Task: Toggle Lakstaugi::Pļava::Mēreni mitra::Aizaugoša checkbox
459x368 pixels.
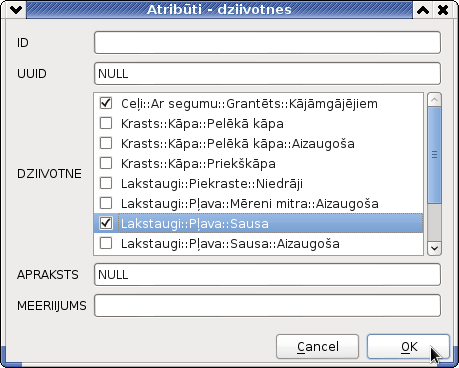Action: [x=106, y=203]
